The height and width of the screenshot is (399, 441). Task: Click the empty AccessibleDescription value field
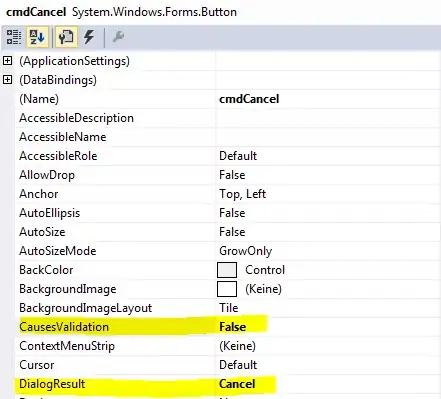click(328, 118)
